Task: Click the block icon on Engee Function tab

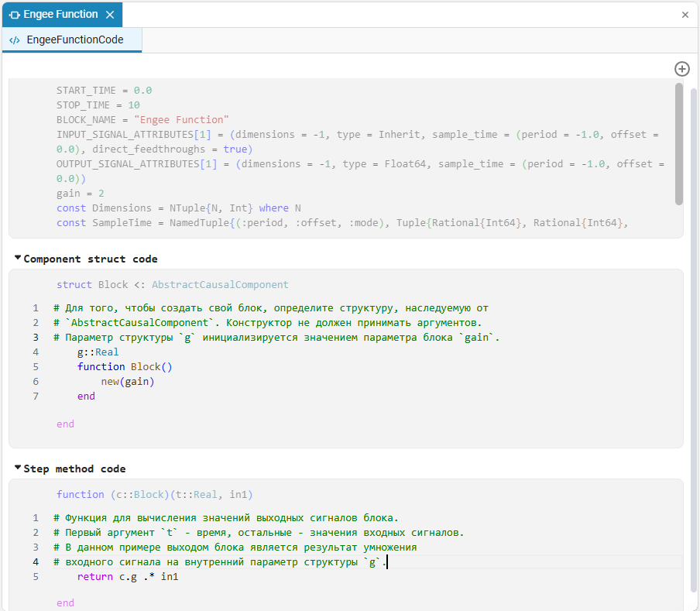Action: 14,15
